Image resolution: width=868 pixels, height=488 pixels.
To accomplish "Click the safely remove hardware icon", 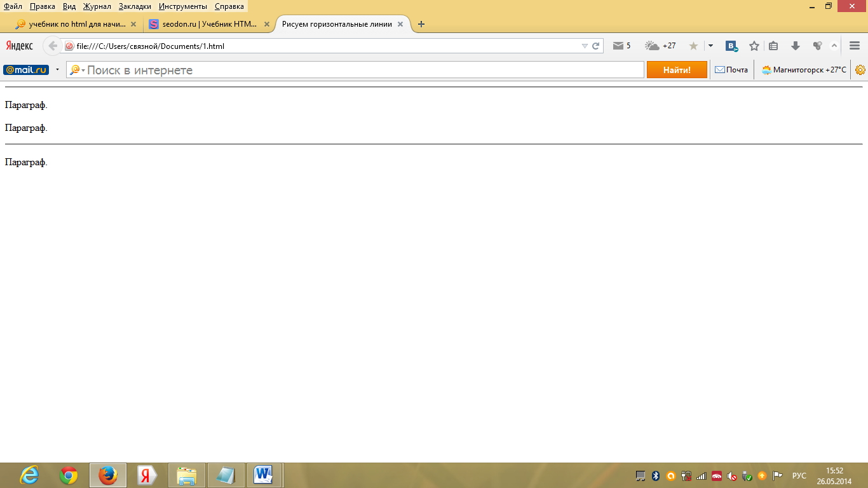I will (x=747, y=476).
